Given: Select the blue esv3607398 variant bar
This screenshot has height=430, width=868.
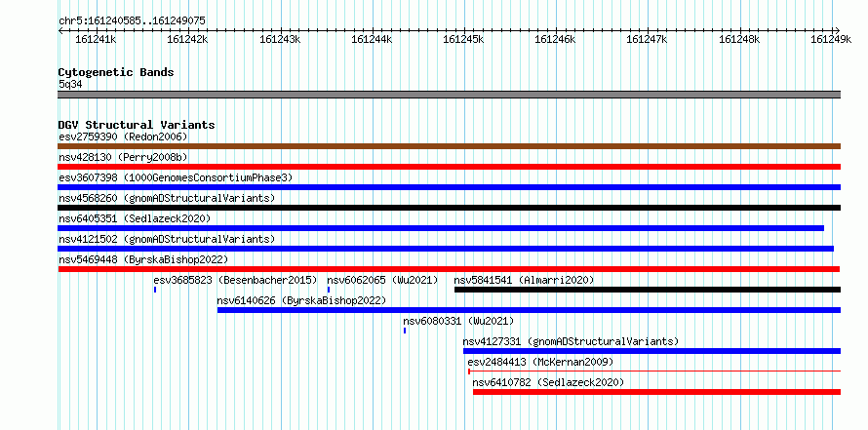Looking at the screenshot, I should click(449, 187).
